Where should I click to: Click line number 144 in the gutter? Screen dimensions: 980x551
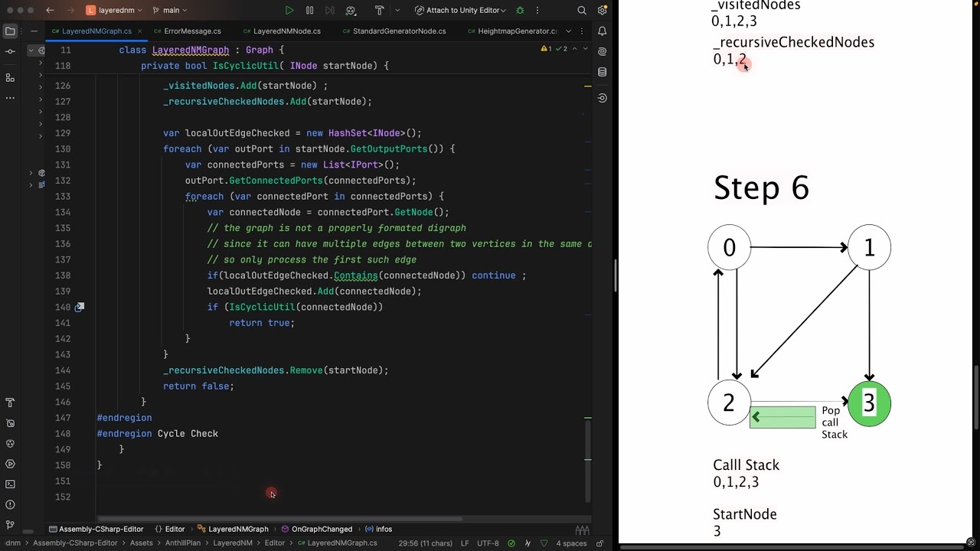pyautogui.click(x=63, y=370)
